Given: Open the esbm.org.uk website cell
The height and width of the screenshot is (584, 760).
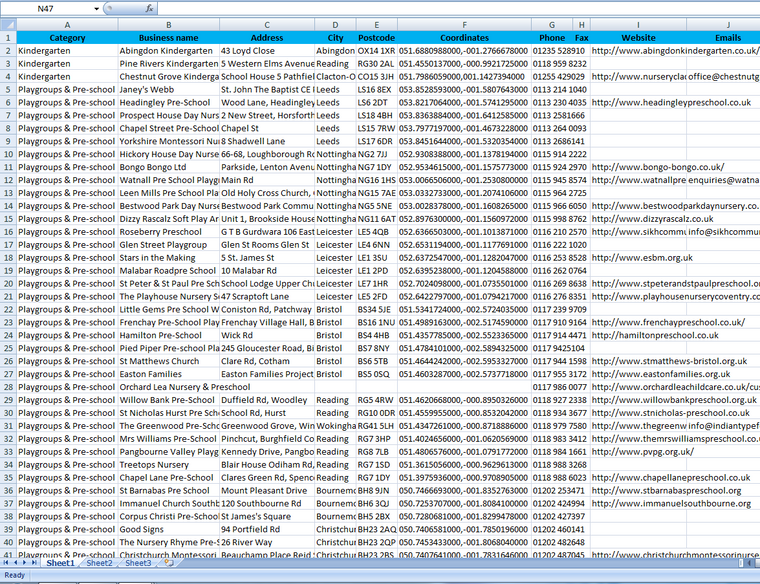Looking at the screenshot, I should coord(642,258).
